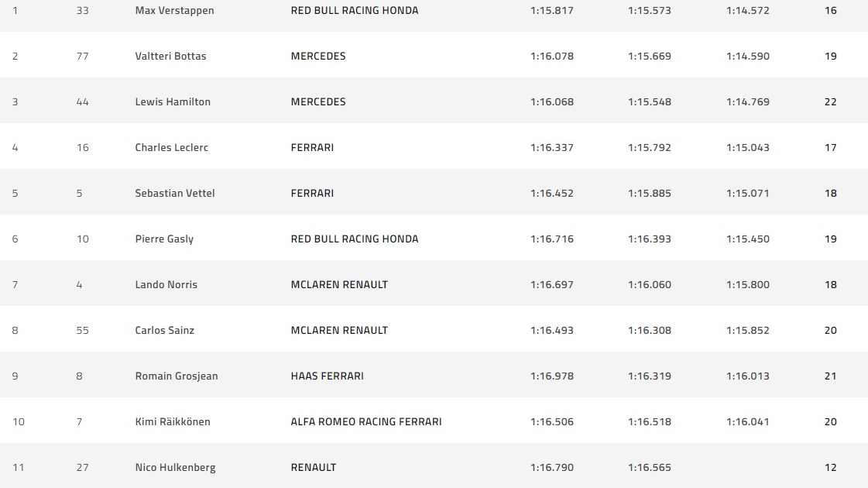Click Hamilton's Q2 time 1:15.548
The width and height of the screenshot is (868, 488).
pos(649,102)
